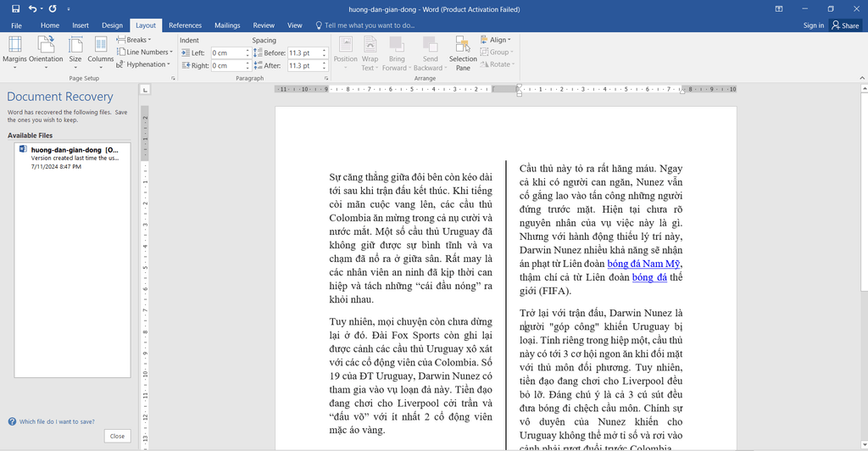Click the vertical scrollbar thumb
The height and width of the screenshot is (451, 868).
(863, 192)
